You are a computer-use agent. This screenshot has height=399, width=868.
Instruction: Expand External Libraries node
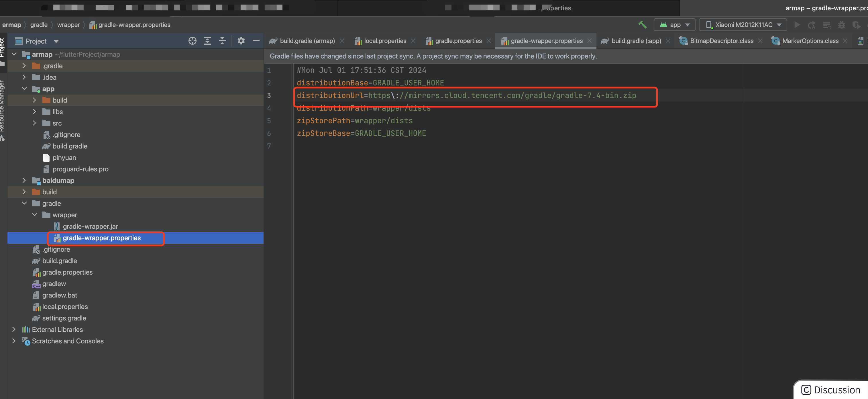[14, 329]
